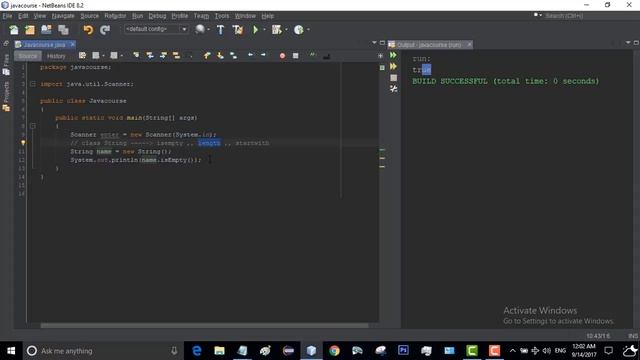Click Re-run with different parameters icon
The width and height of the screenshot is (640, 360).
(x=393, y=66)
